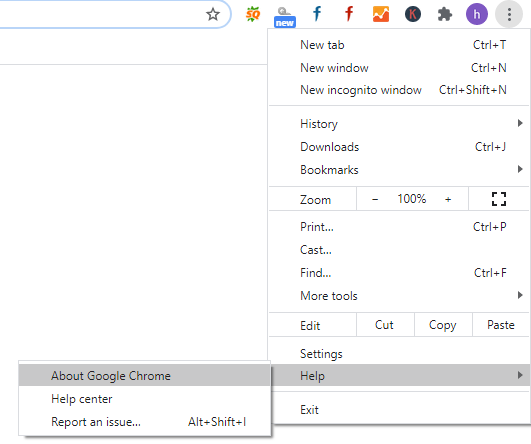Viewport: 531px width, 444px height.
Task: Open Downloads from the menu
Action: pos(399,147)
